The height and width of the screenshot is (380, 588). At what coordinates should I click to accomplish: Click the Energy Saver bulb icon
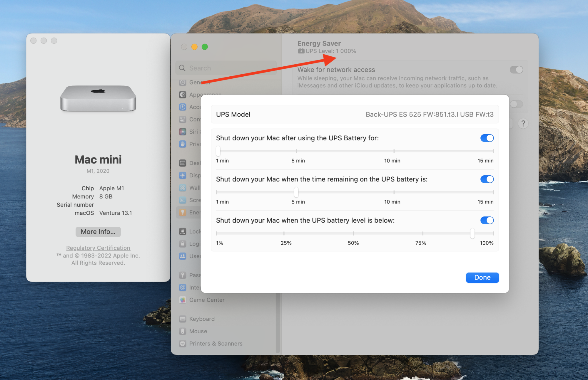(183, 212)
